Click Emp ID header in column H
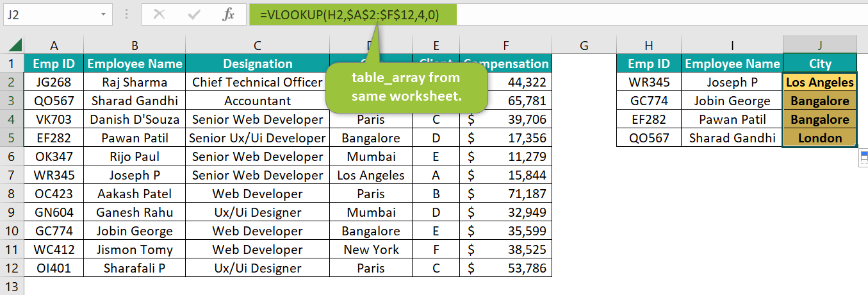Viewport: 868px width, 295px height. (649, 63)
